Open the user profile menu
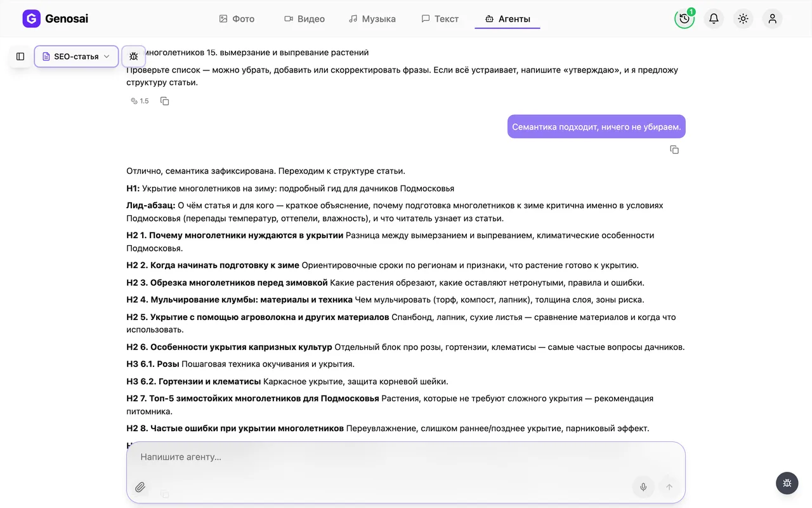 (x=772, y=19)
